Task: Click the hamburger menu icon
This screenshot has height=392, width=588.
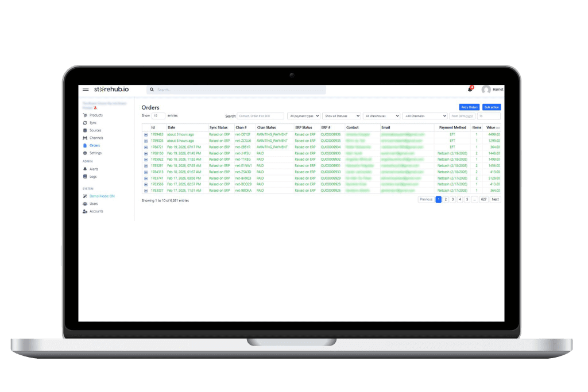Action: coord(86,90)
